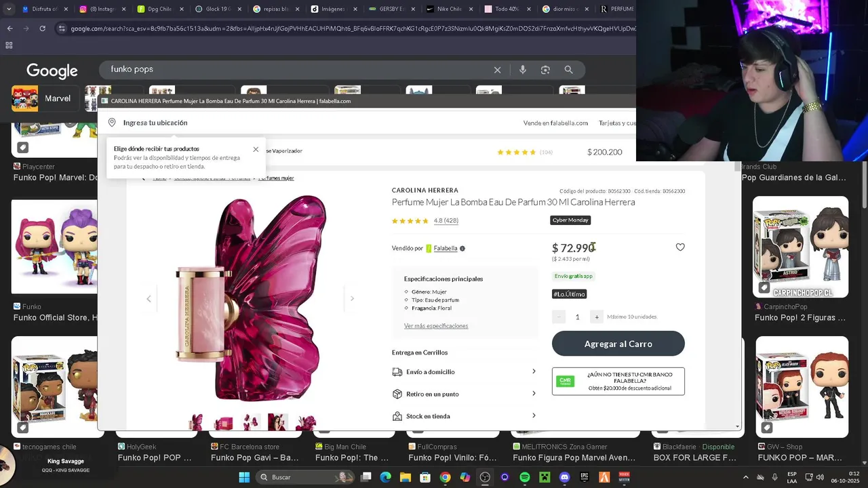The image size is (868, 488).
Task: Open the Windows Start menu
Action: pos(244,477)
